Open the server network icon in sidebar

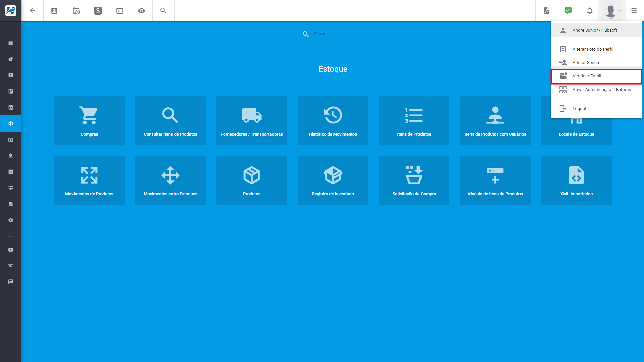click(x=11, y=188)
